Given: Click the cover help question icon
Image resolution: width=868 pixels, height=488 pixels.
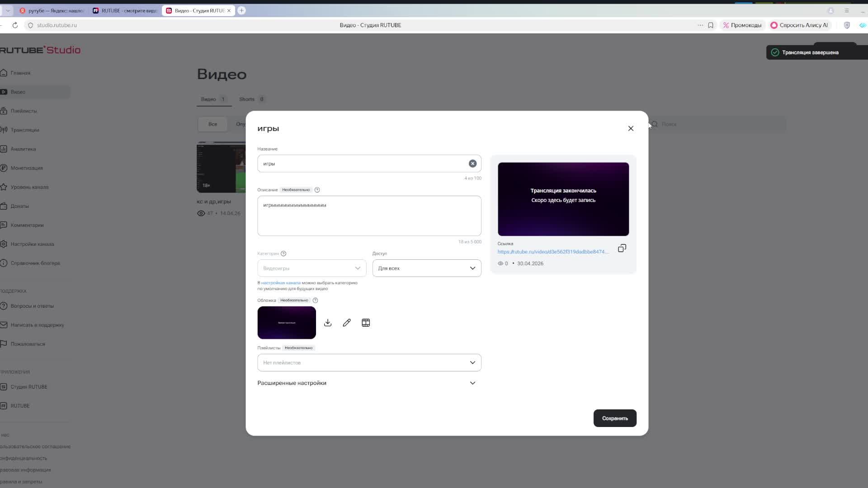Looking at the screenshot, I should click(x=315, y=300).
